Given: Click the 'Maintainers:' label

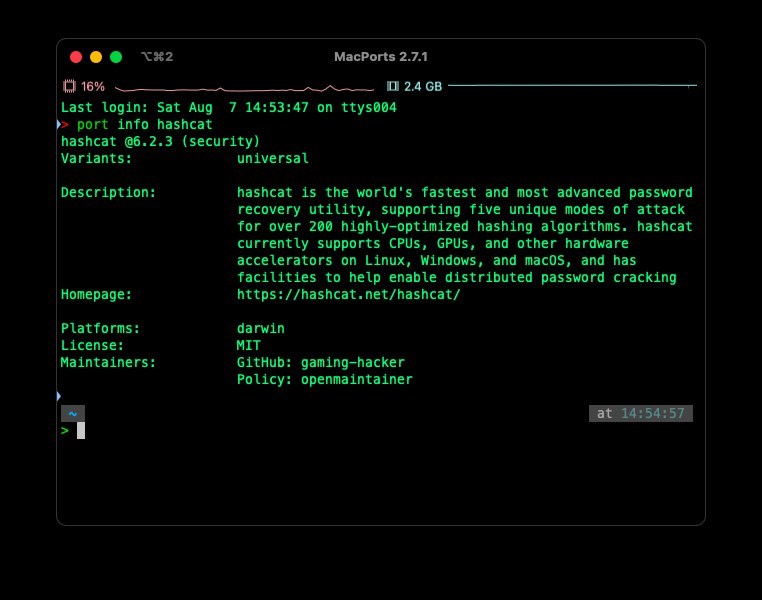Looking at the screenshot, I should click(108, 363).
